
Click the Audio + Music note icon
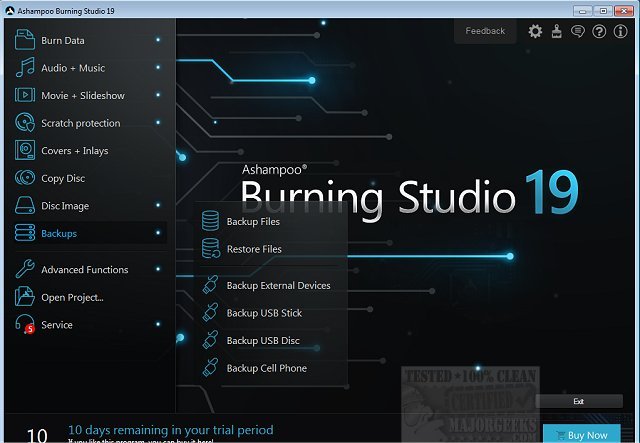click(x=25, y=68)
